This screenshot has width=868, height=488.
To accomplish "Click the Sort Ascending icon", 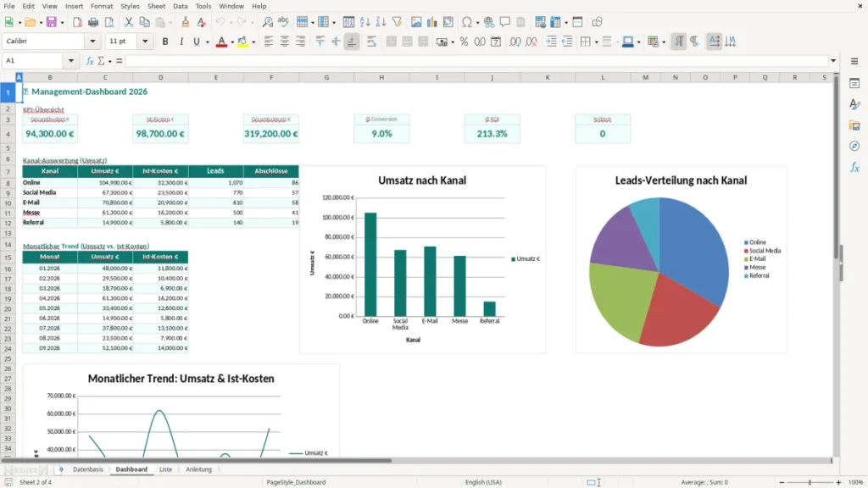I will 364,22.
